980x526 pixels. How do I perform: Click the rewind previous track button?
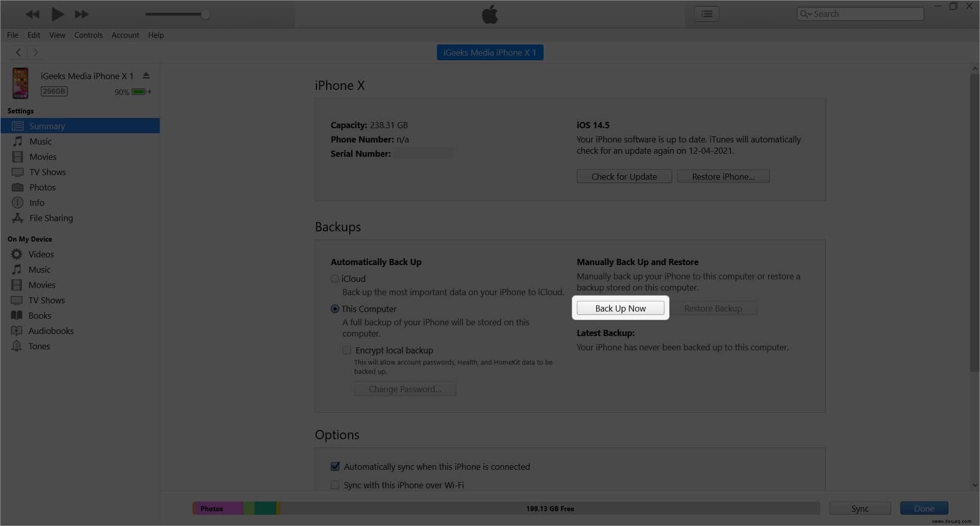pos(33,14)
